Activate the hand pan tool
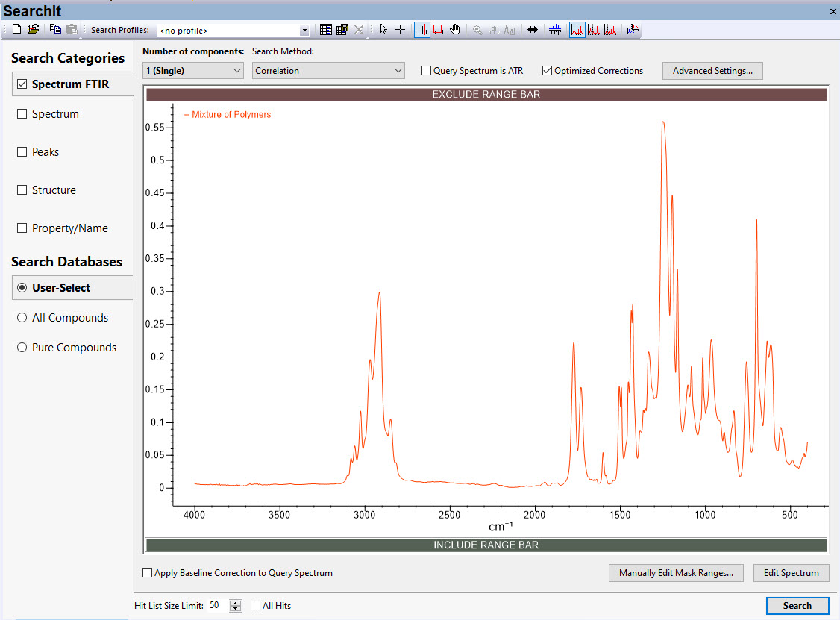This screenshot has height=620, width=840. pyautogui.click(x=455, y=30)
